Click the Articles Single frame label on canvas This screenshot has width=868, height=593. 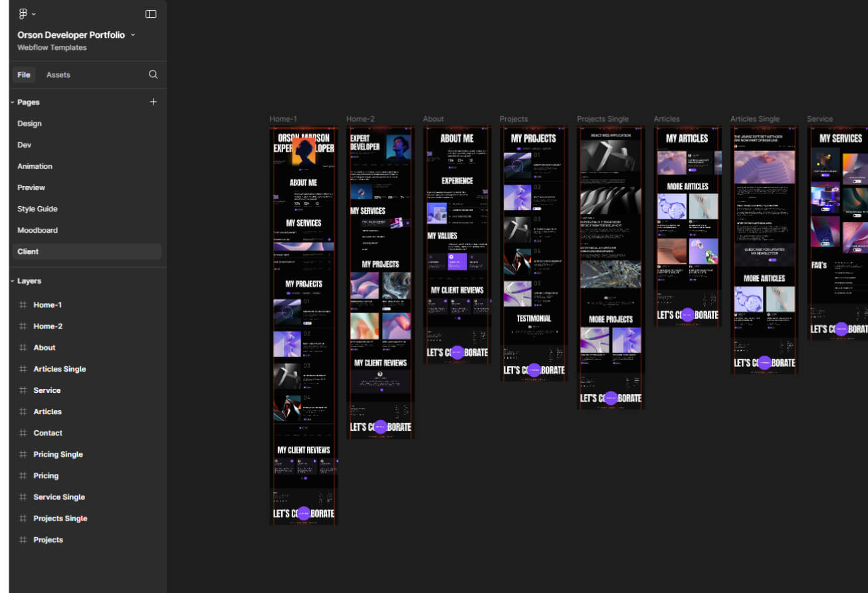[755, 119]
